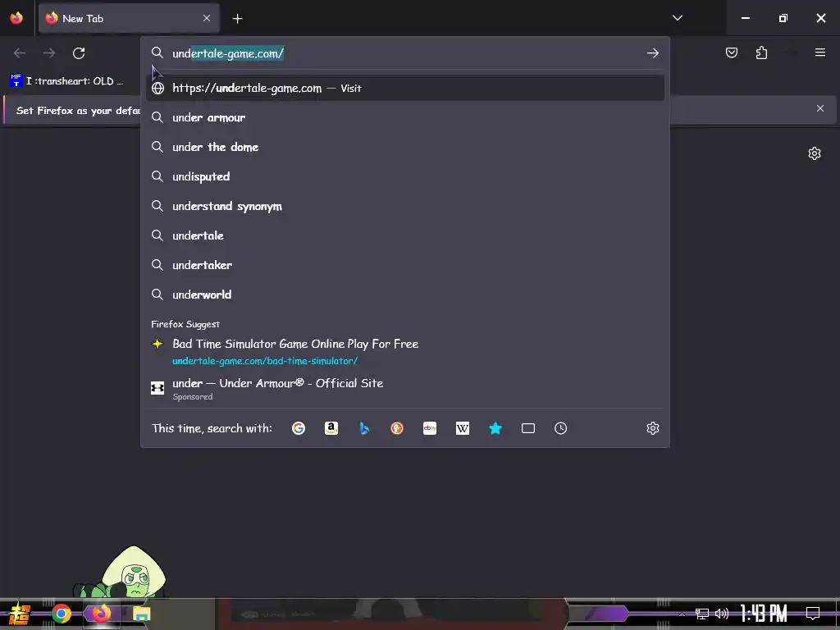Click the Go arrow in address bar
The width and height of the screenshot is (840, 630).
coord(652,53)
